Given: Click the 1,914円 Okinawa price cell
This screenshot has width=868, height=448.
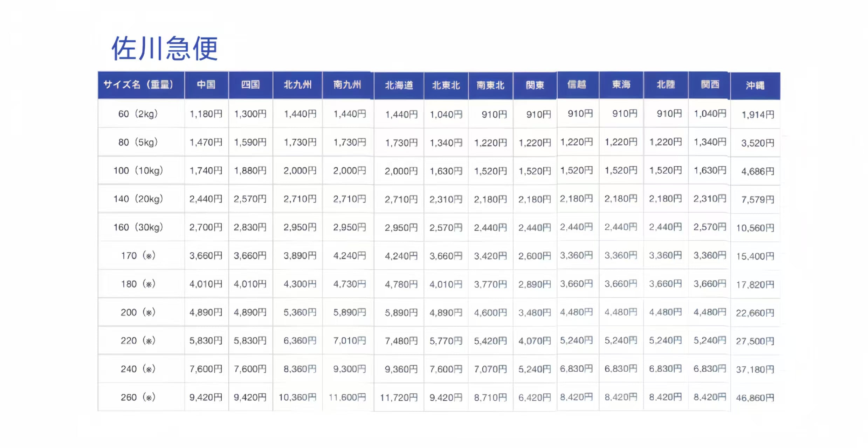Looking at the screenshot, I should coord(757,115).
